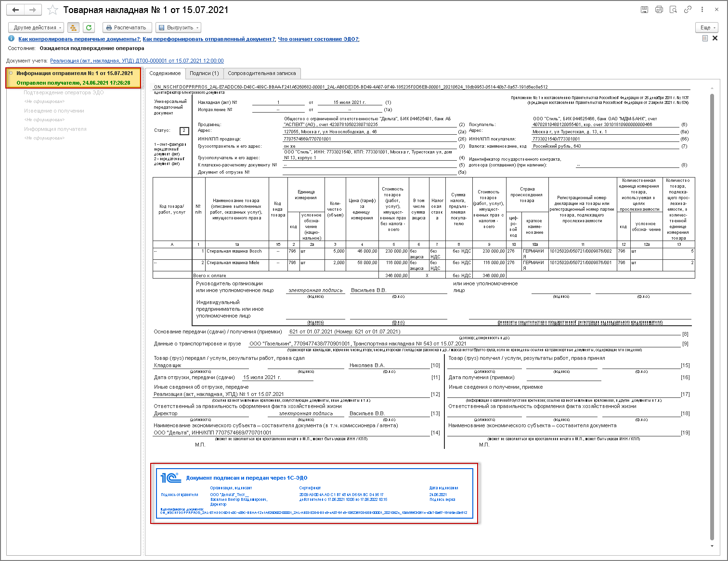The width and height of the screenshot is (728, 561).
Task: Refresh the document with green arrow icon
Action: [89, 27]
